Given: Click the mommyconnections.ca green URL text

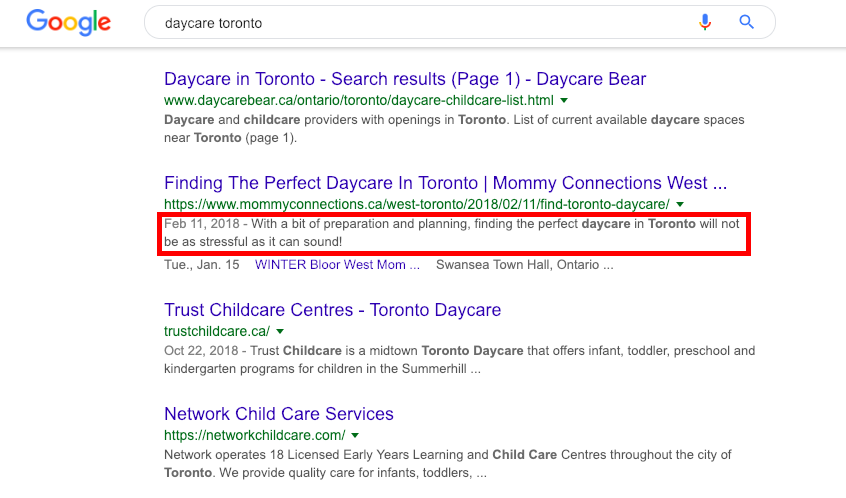Looking at the screenshot, I should pos(417,204).
